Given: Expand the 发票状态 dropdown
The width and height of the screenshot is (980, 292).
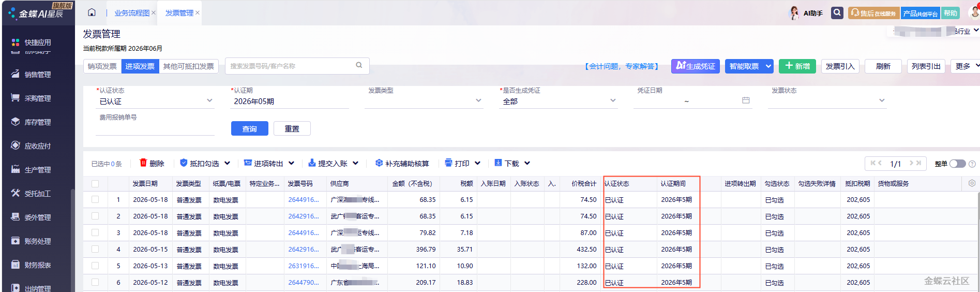Looking at the screenshot, I should (882, 101).
